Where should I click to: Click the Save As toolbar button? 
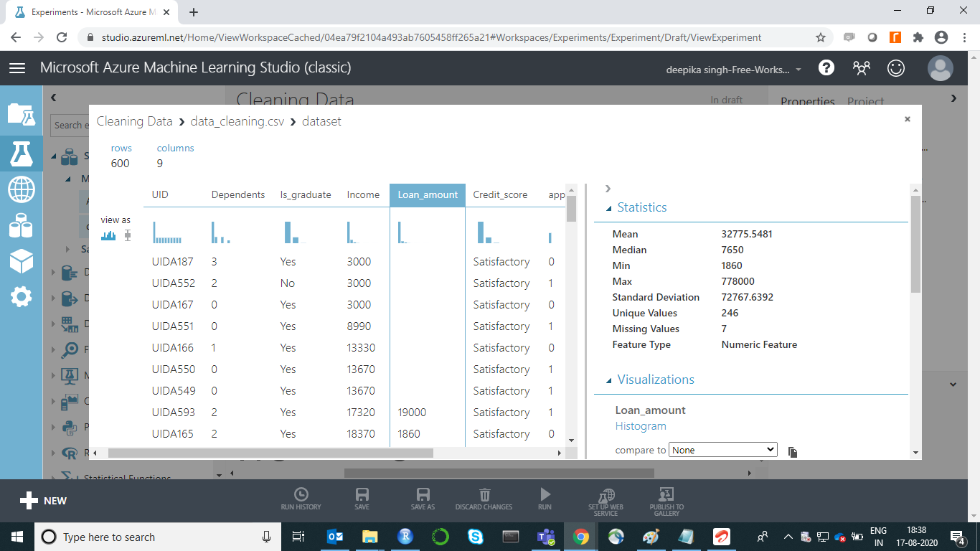coord(423,499)
